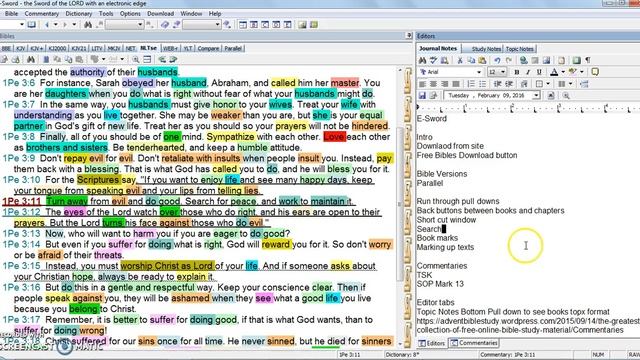This screenshot has width=640, height=360.
Task: Click the editor zoom magnifier icon
Action: 566,96
